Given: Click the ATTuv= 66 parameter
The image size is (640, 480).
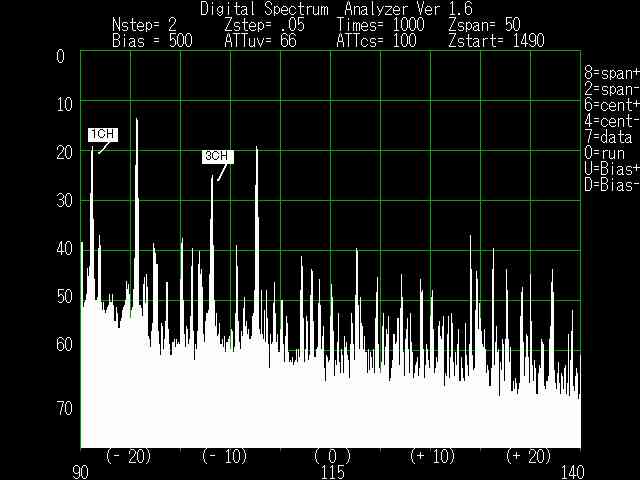Looking at the screenshot, I should pos(260,41).
